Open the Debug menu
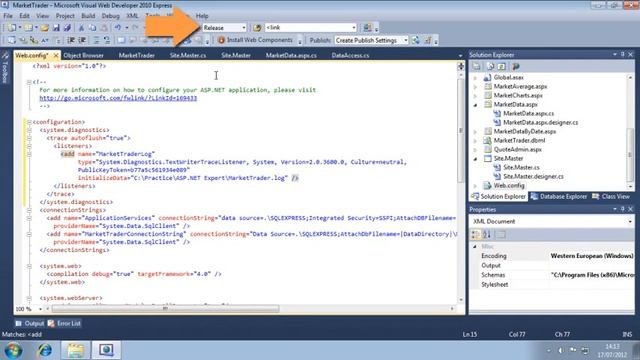This screenshot has width=640, height=360. click(x=110, y=16)
